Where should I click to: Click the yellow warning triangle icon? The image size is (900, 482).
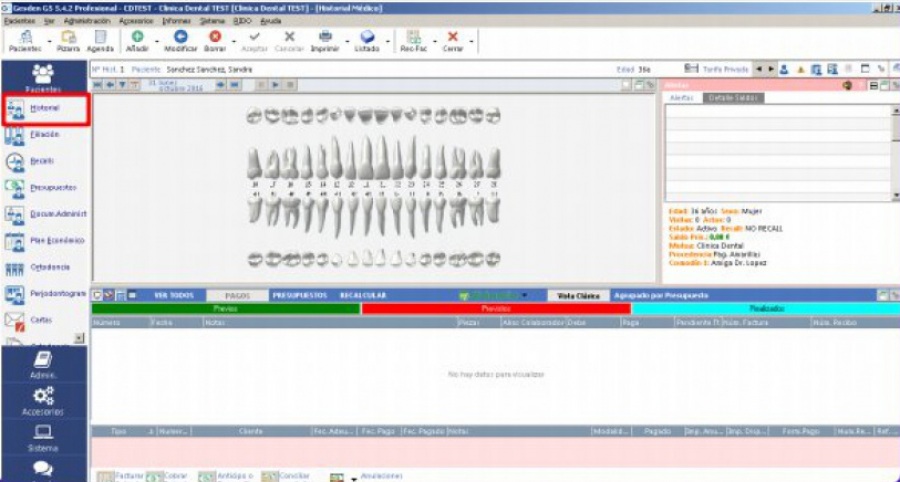(x=800, y=69)
